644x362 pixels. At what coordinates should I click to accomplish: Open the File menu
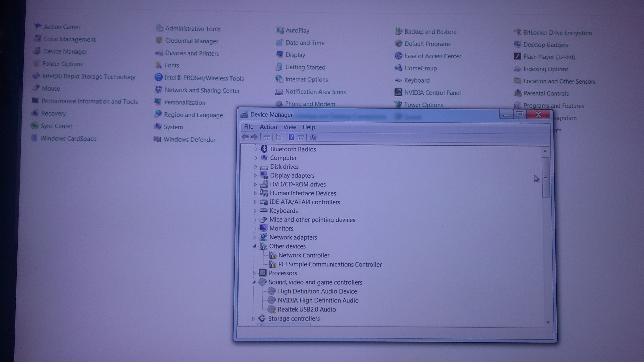[x=248, y=127]
